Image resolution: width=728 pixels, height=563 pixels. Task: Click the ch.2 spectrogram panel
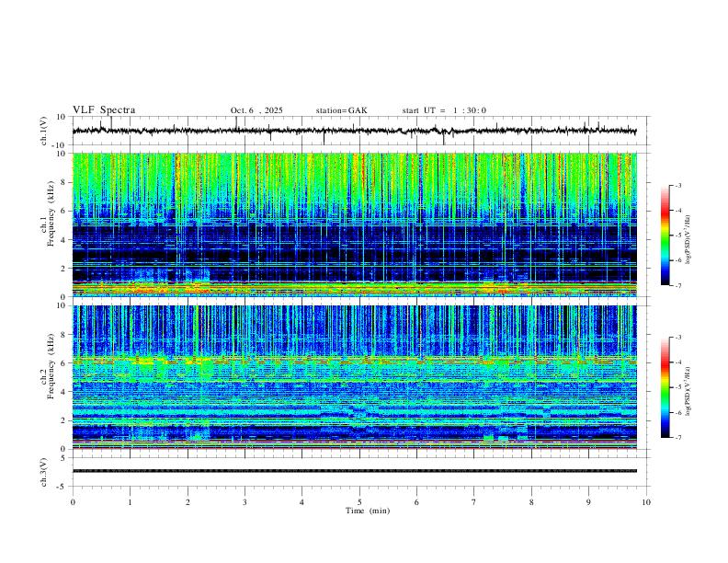coord(355,377)
